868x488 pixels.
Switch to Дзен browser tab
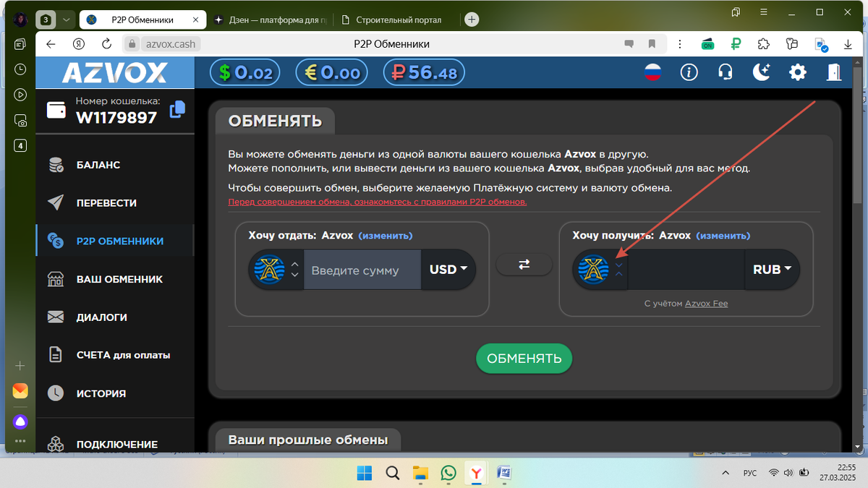pos(270,20)
